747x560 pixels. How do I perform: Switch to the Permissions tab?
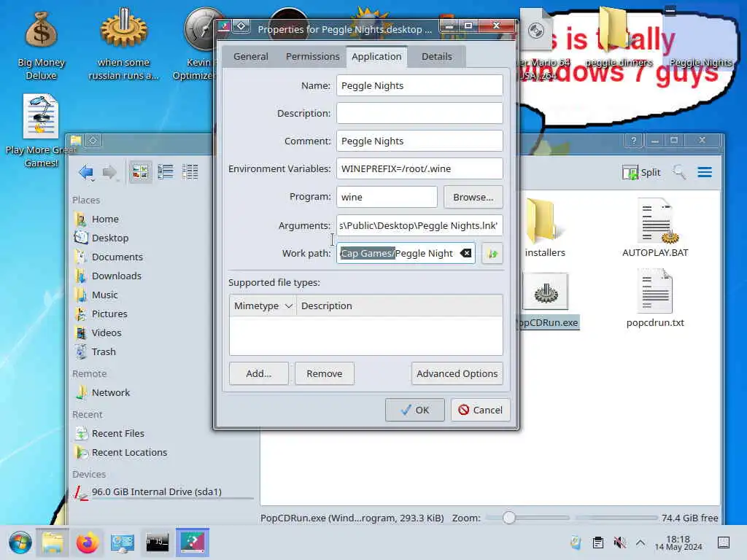click(x=312, y=57)
